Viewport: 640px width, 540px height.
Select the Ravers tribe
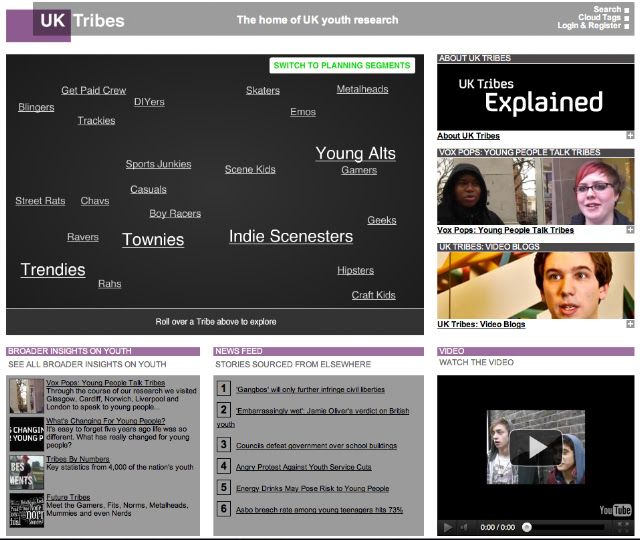click(x=83, y=237)
